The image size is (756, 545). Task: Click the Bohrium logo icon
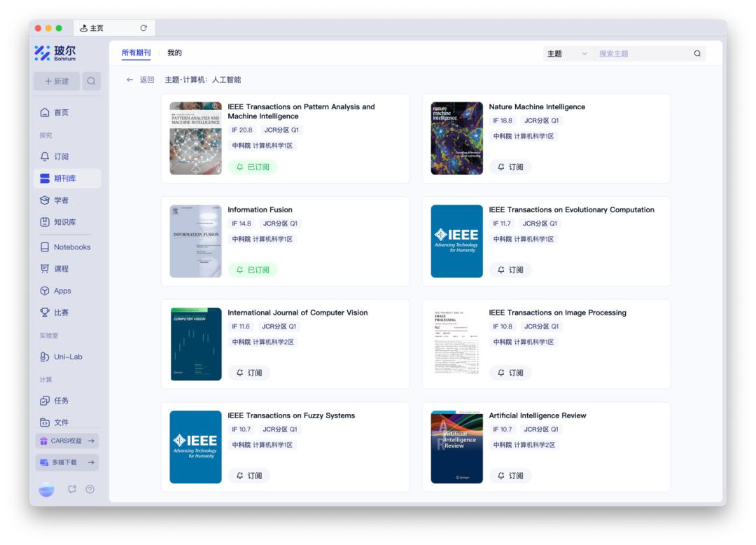point(42,53)
